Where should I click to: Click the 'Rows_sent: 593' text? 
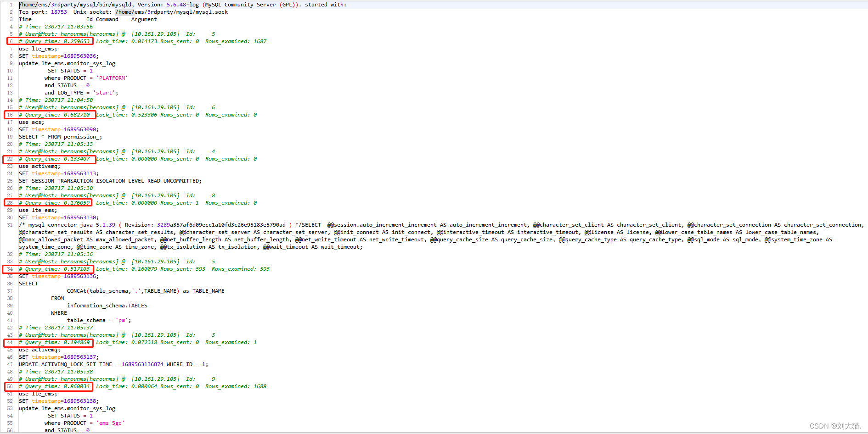[183, 269]
